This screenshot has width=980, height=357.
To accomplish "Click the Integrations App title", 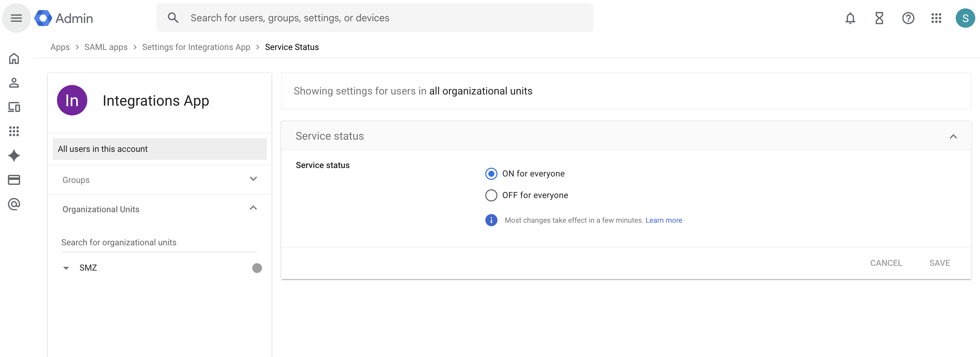I will pyautogui.click(x=155, y=101).
